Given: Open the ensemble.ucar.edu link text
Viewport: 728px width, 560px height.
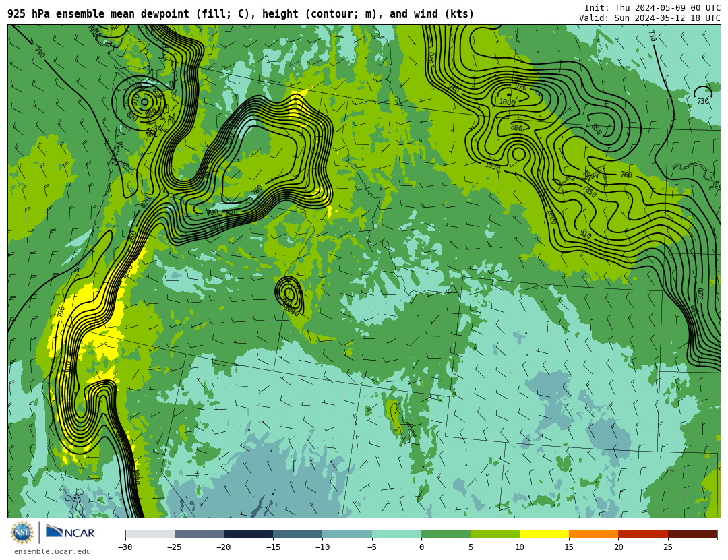Looking at the screenshot, I should 53,551.
